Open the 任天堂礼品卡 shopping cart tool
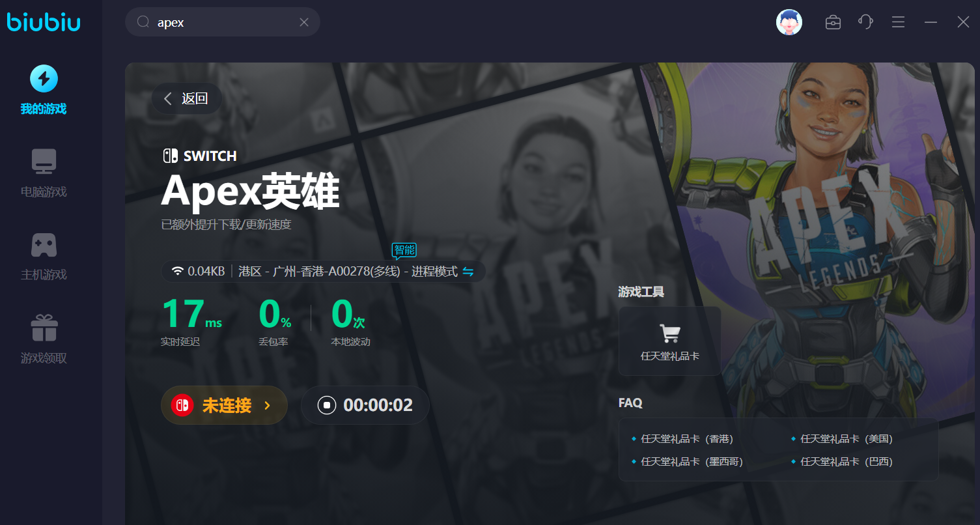This screenshot has width=980, height=525. click(x=670, y=341)
